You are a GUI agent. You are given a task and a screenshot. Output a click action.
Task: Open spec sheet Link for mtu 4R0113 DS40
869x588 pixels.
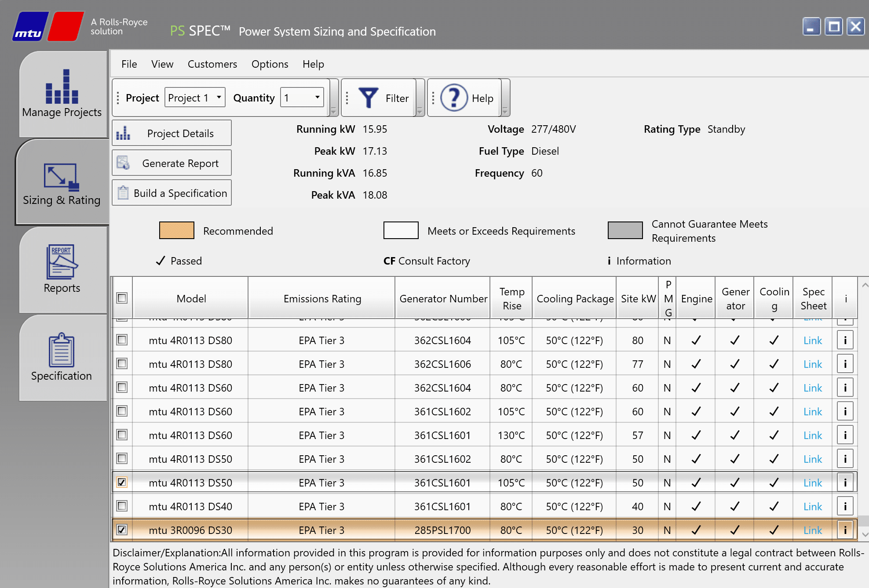point(813,507)
